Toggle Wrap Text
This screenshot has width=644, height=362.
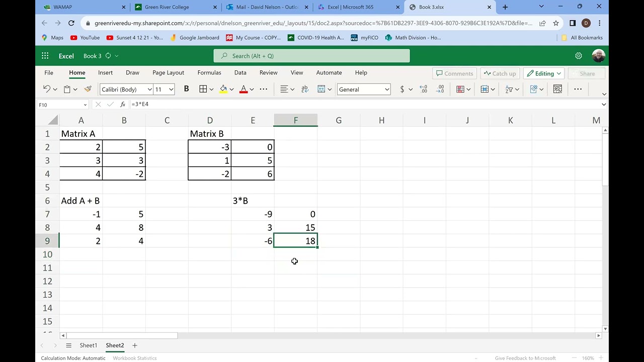[305, 89]
